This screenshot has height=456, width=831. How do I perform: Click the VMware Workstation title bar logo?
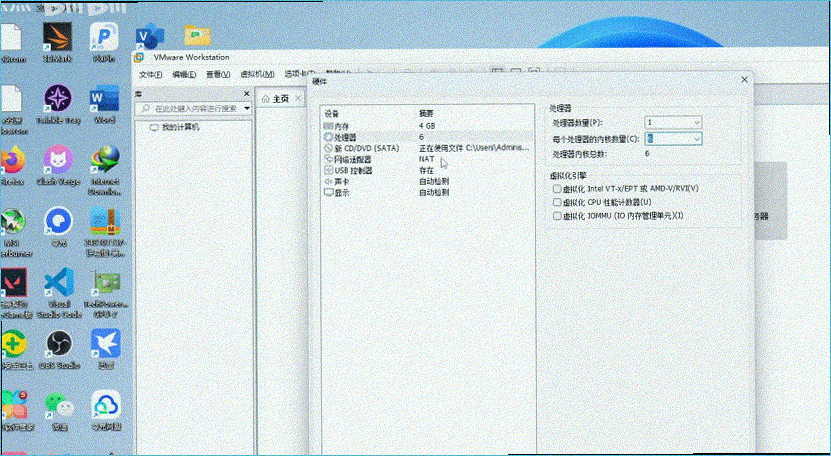(139, 57)
